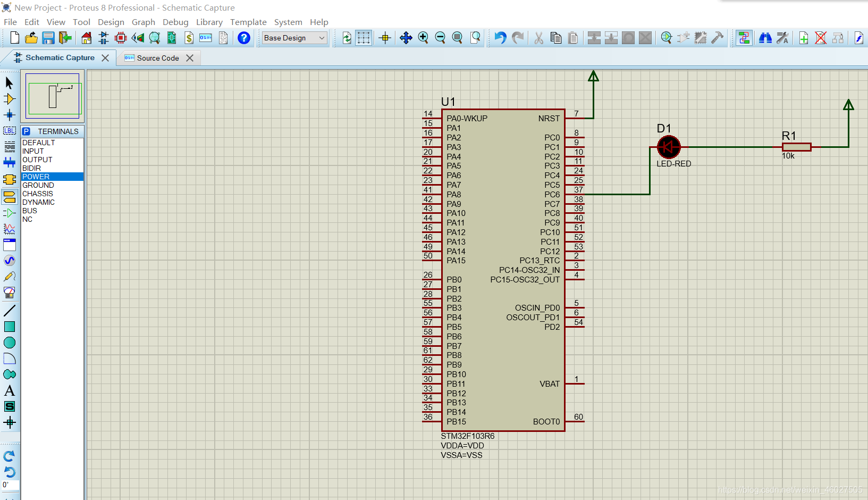Open the Design menu
This screenshot has width=868, height=500.
pyautogui.click(x=111, y=22)
